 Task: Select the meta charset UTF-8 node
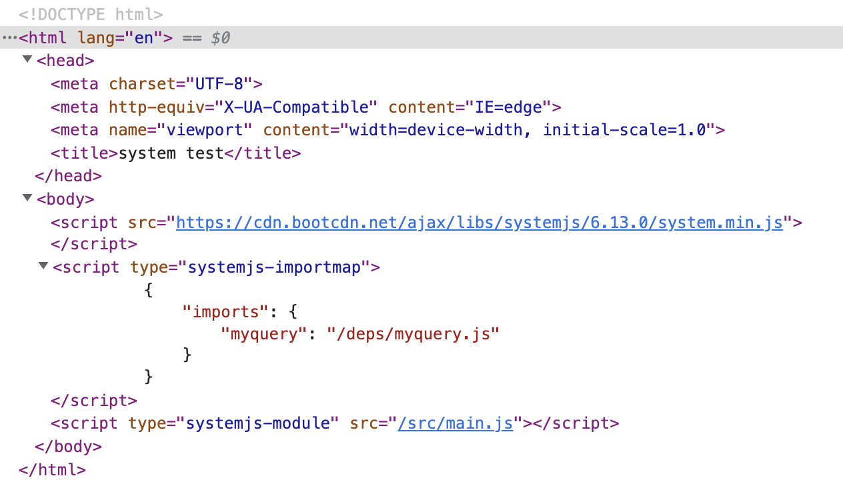pyautogui.click(x=157, y=84)
